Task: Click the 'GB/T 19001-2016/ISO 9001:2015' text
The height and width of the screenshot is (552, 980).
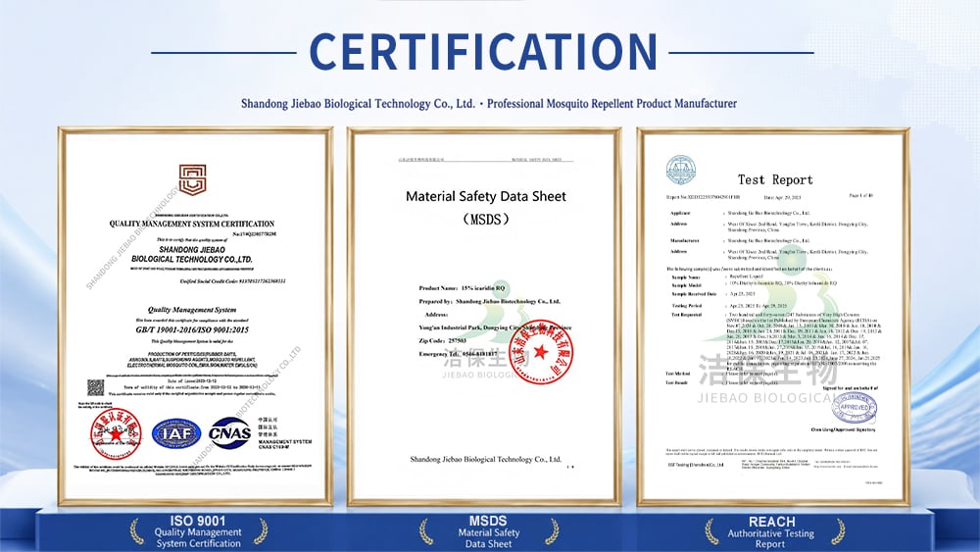Action: [192, 329]
